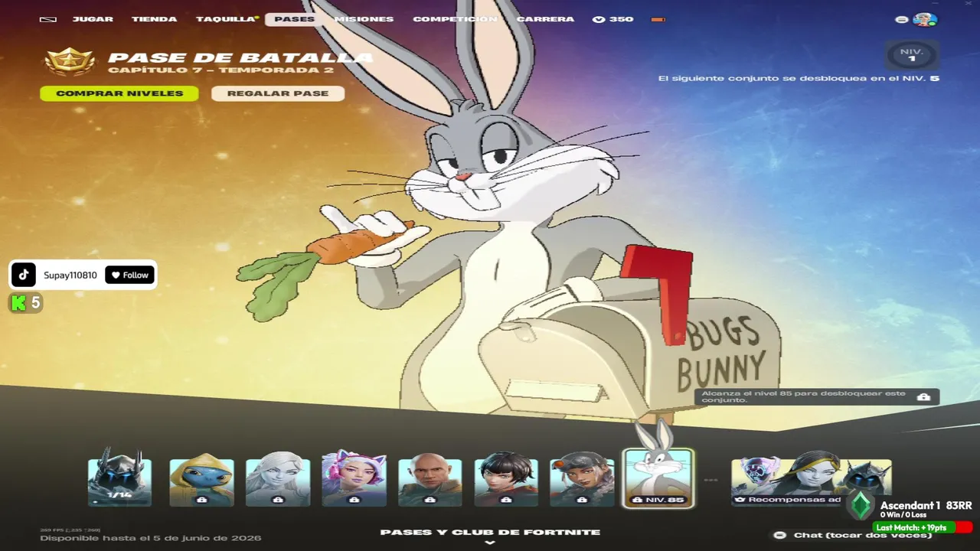Click the Ascendant 1 83RR text
The height and width of the screenshot is (551, 980).
(926, 506)
